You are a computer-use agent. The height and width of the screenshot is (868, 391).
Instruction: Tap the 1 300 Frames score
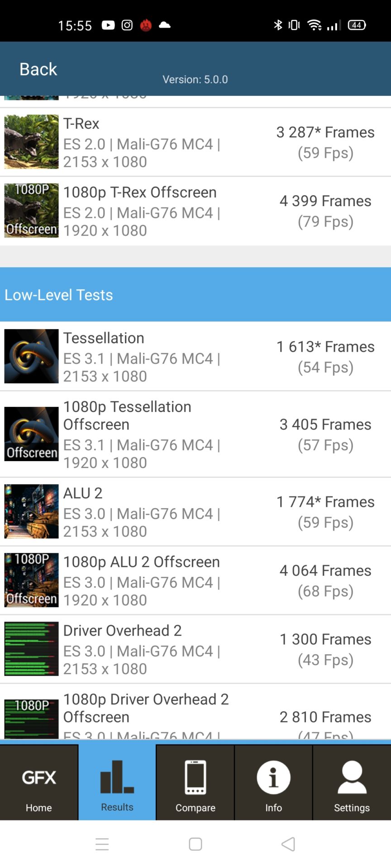click(x=325, y=639)
